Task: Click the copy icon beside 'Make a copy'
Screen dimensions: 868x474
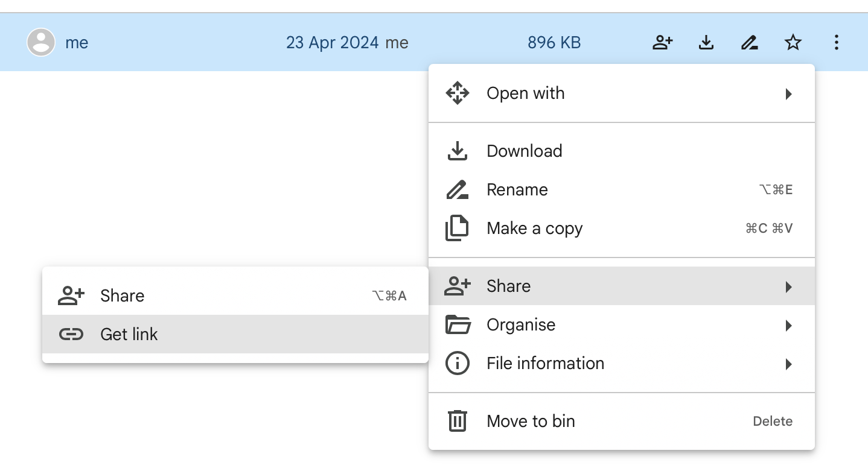Action: [x=457, y=229]
